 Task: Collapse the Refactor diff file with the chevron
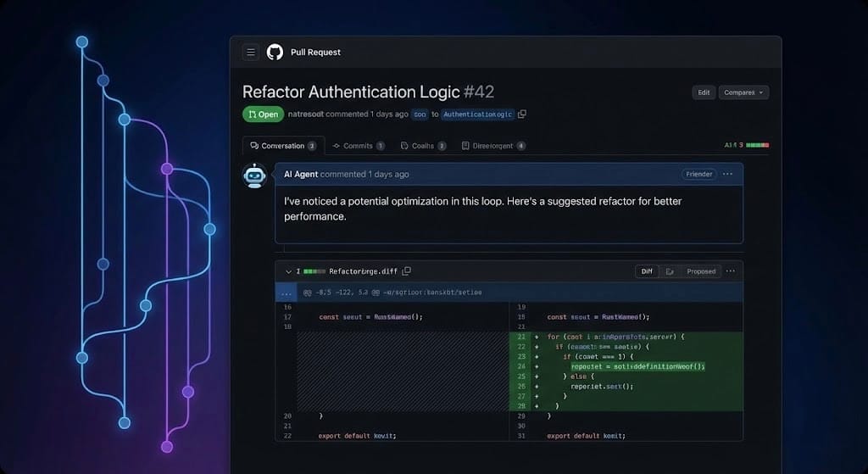tap(288, 271)
